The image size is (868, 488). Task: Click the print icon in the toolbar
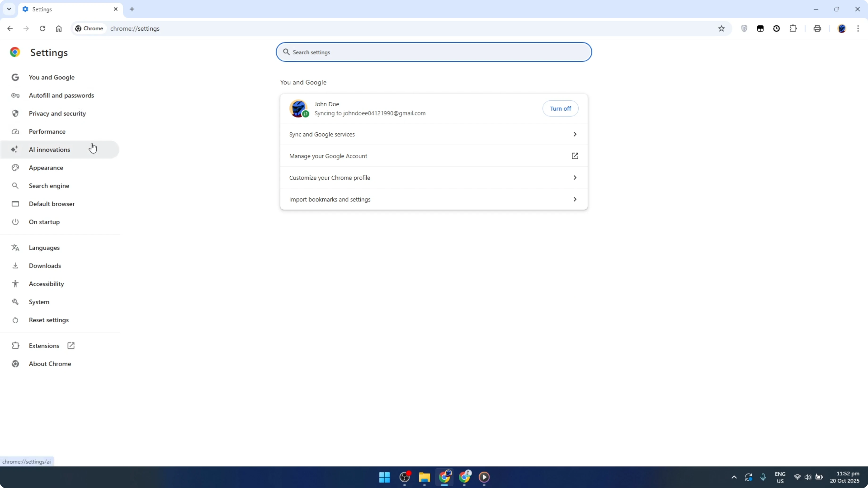pos(817,28)
